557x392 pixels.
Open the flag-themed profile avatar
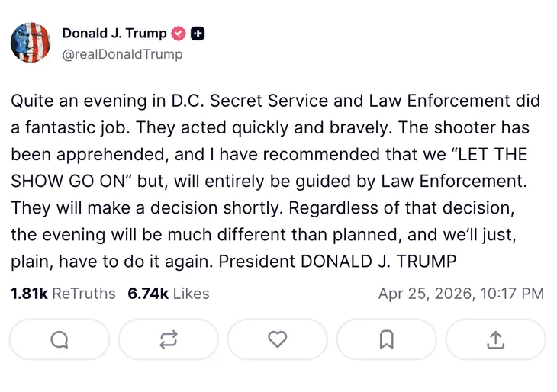(x=31, y=42)
